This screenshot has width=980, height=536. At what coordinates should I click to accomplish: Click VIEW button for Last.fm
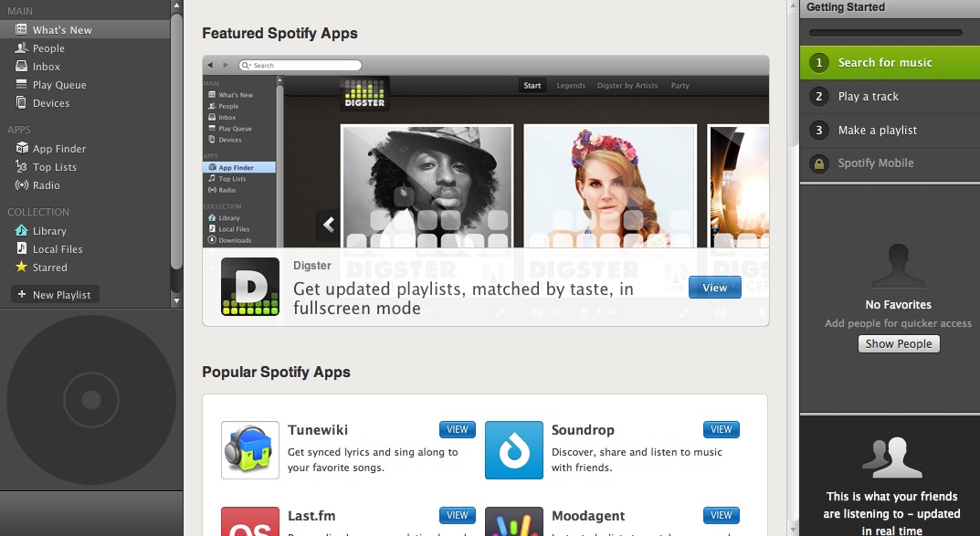(x=458, y=515)
